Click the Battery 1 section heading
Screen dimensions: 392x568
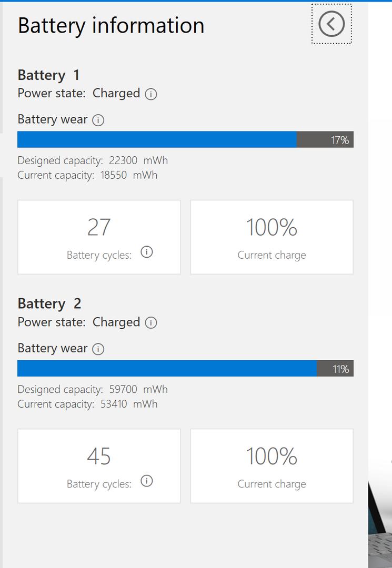tap(48, 75)
